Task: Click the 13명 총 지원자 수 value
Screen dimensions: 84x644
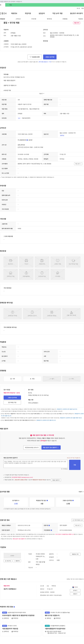Action: point(16,504)
